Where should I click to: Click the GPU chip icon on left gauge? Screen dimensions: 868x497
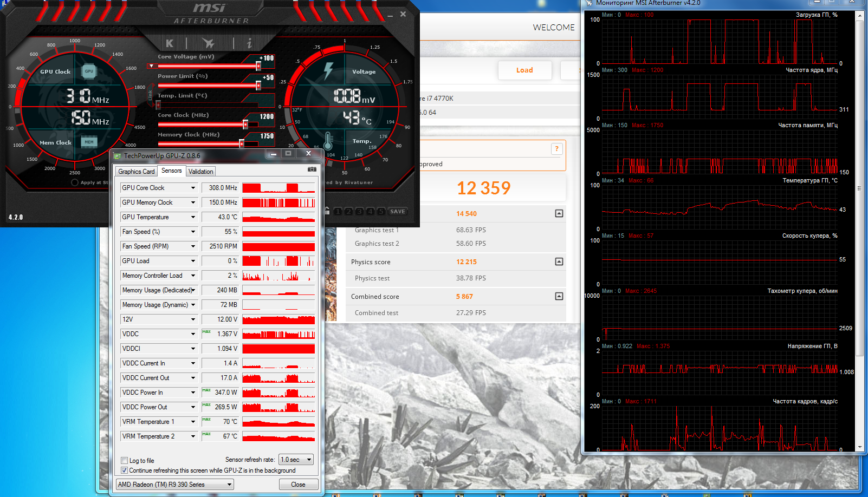(89, 71)
